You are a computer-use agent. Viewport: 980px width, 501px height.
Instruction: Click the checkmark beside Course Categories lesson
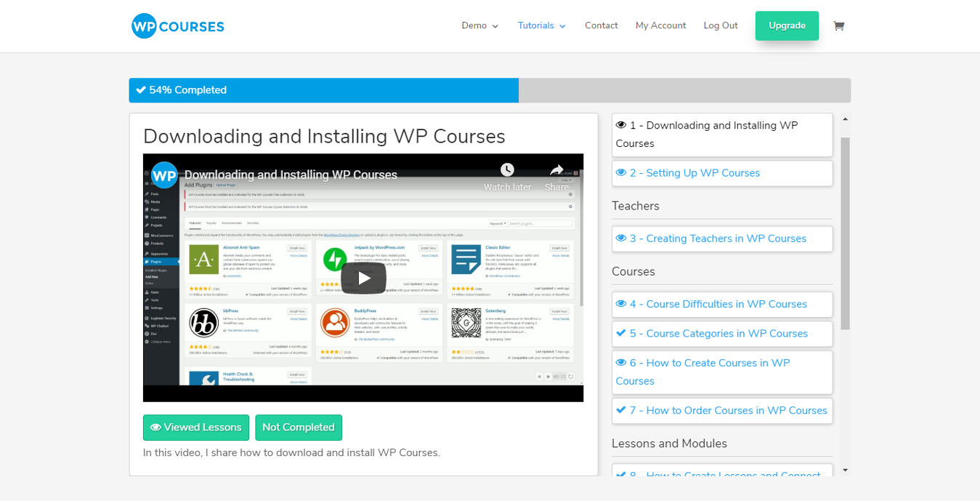click(621, 333)
